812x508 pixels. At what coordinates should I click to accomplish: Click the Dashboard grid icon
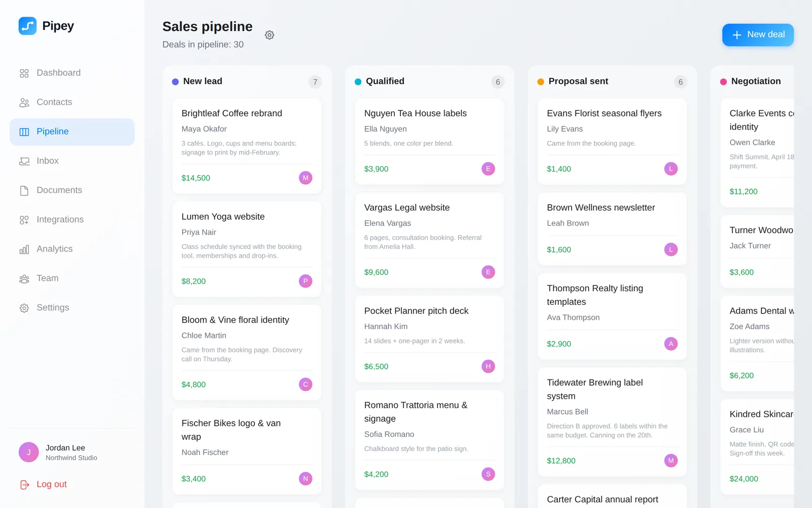pos(24,73)
